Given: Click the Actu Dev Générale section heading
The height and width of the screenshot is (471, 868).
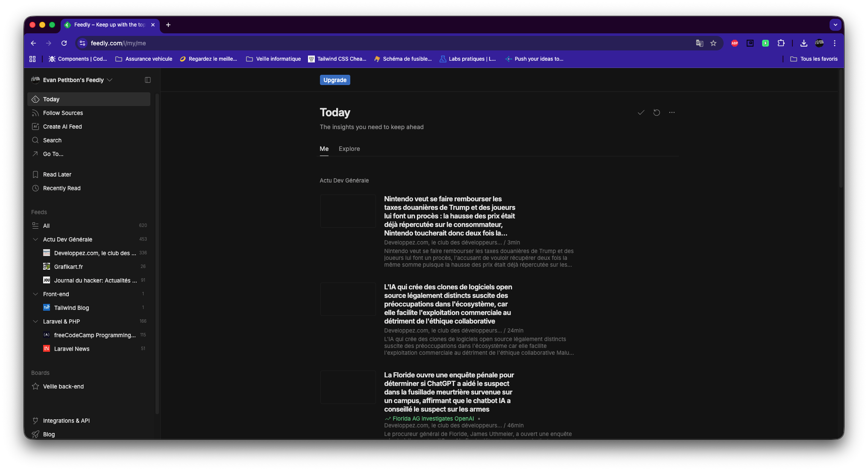Looking at the screenshot, I should pos(344,180).
